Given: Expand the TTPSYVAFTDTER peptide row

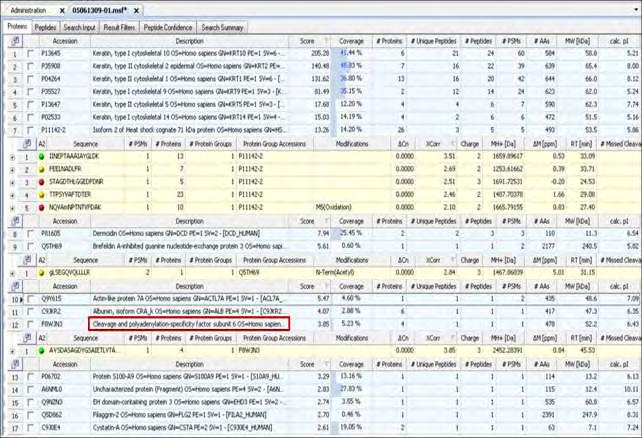Looking at the screenshot, I should (12, 195).
